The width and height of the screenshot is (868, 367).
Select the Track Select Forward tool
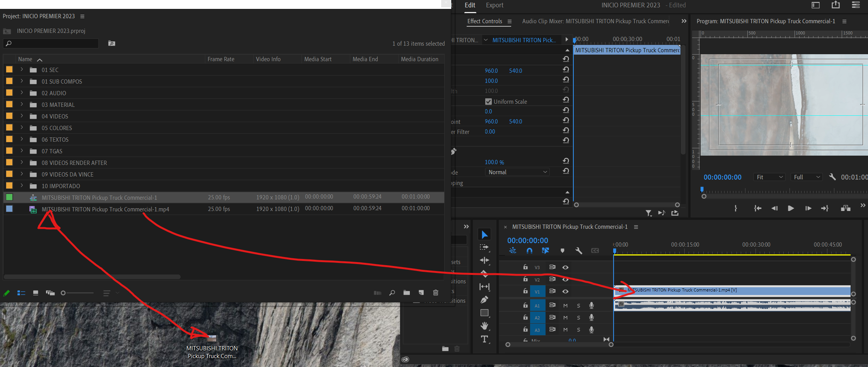(484, 247)
